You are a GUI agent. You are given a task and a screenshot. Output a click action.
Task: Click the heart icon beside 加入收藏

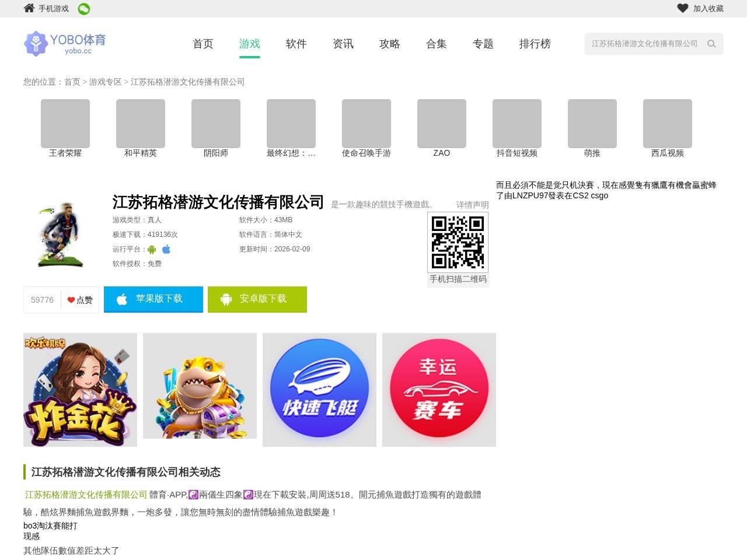pos(683,8)
